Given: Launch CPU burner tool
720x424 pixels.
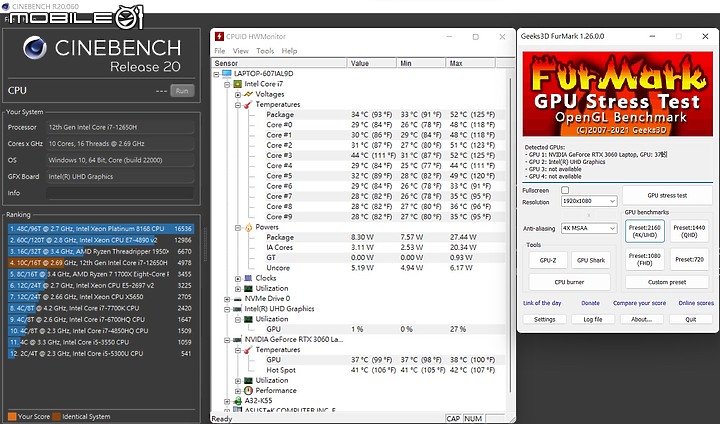Looking at the screenshot, I should (569, 282).
